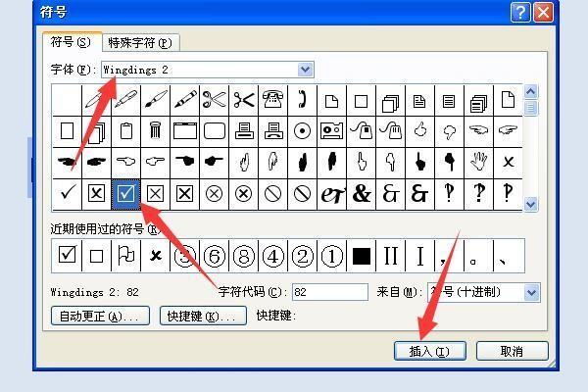Click the symbol grid scroll down arrow

coord(531,204)
